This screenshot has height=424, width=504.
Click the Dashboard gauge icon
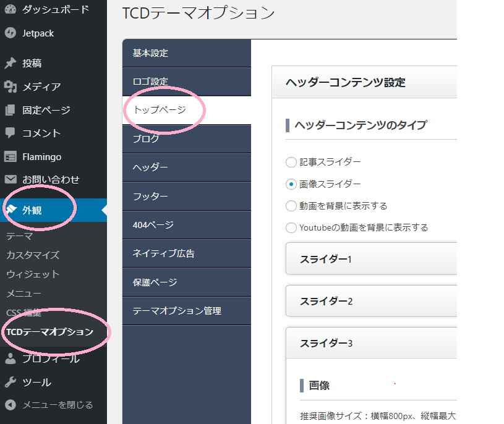11,9
